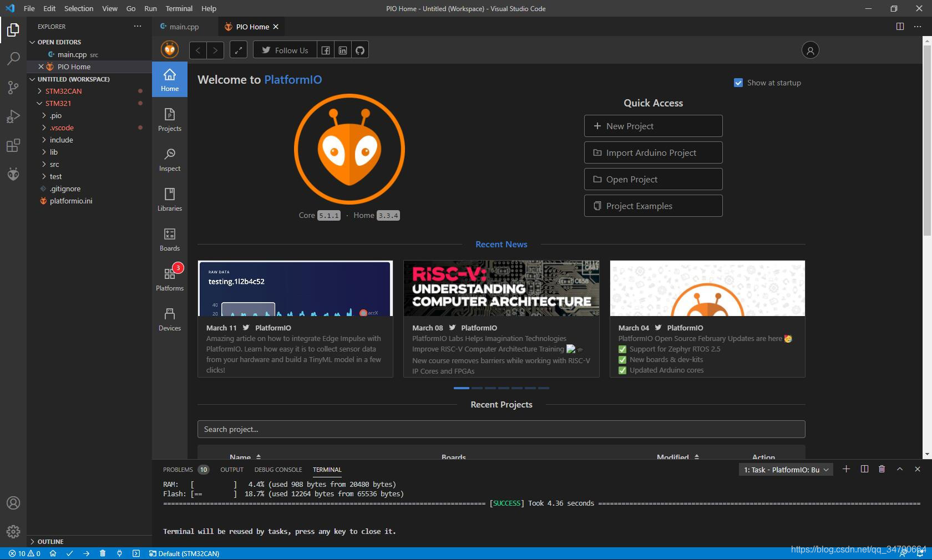The image size is (932, 560).
Task: Expand the src folder
Action: (x=54, y=164)
